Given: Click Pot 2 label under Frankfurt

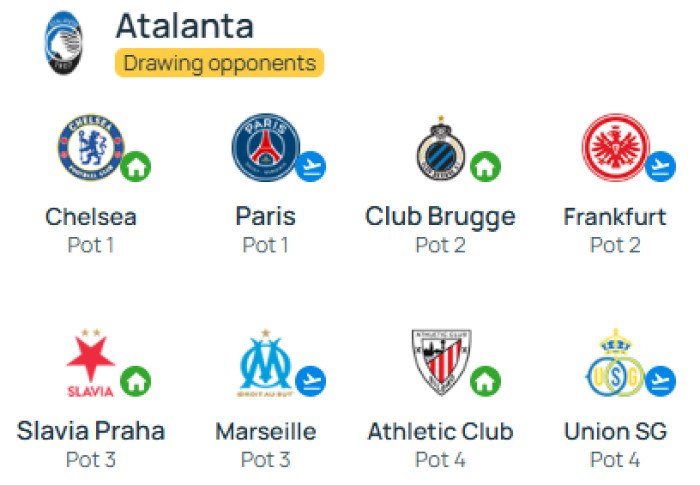Looking at the screenshot, I should [x=615, y=245].
